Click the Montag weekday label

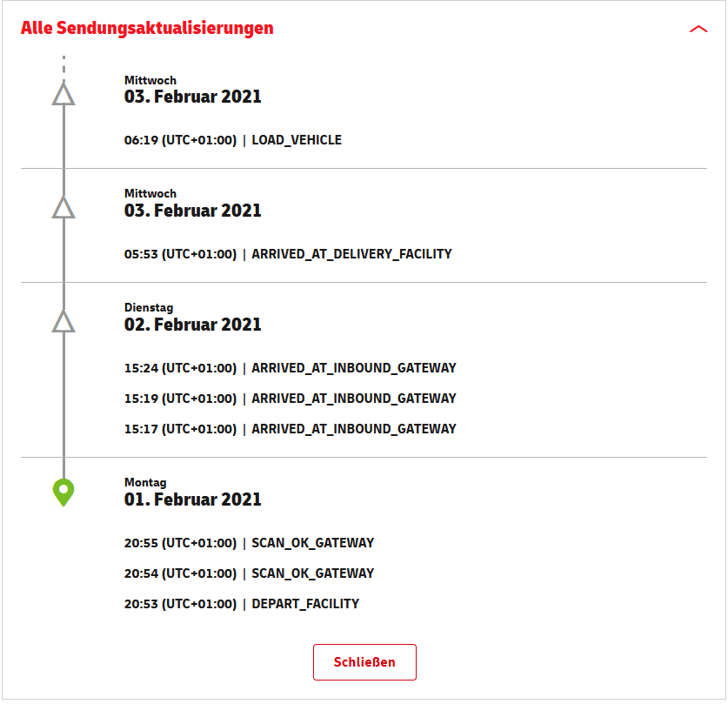coord(145,482)
